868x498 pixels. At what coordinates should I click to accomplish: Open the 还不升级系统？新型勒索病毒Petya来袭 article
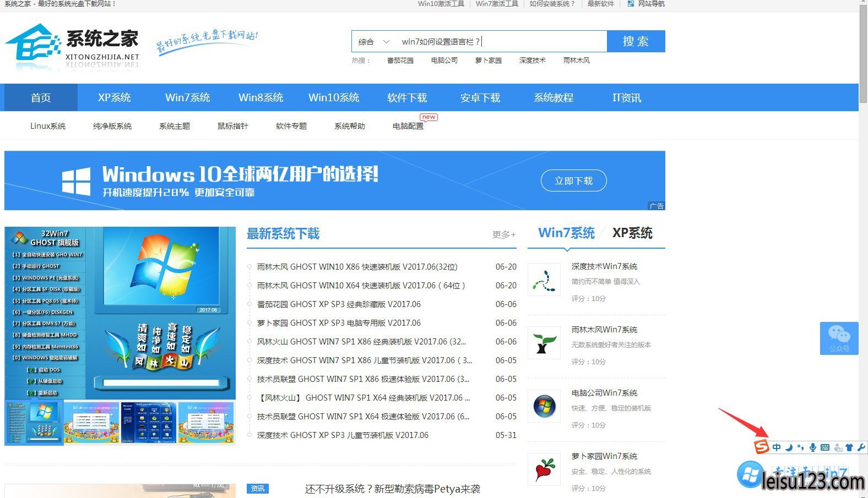pos(393,489)
